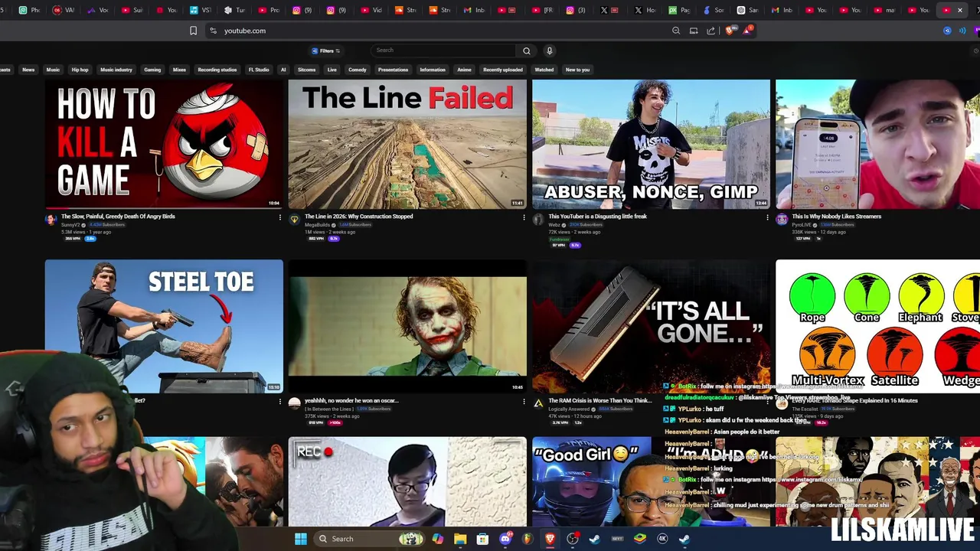980x551 pixels.
Task: Select the Watched category chip
Action: point(544,70)
